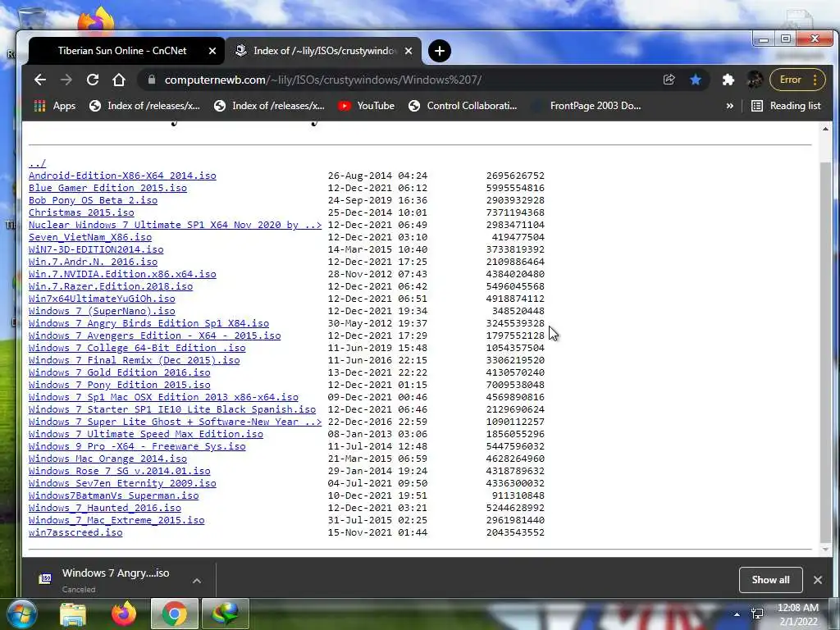
Task: Close the Tiberian Sun Online tab
Action: (x=212, y=51)
